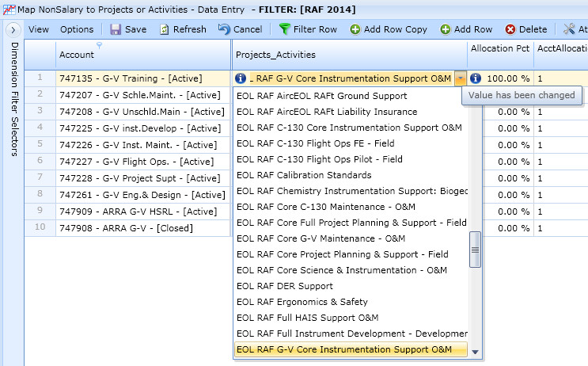Select EOL RAF Core Project Planning & Support - Field
The width and height of the screenshot is (588, 366).
point(351,254)
